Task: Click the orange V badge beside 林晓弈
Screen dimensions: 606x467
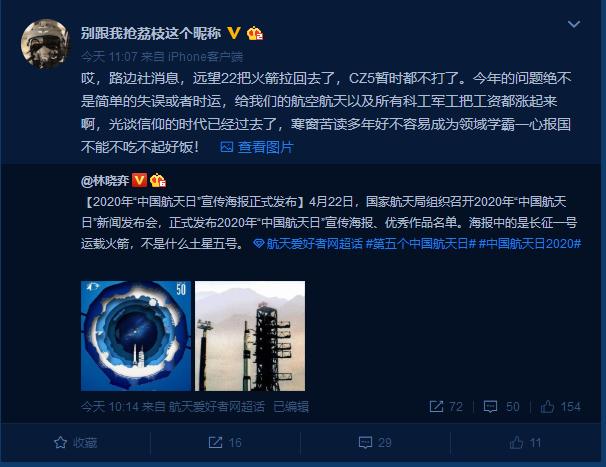Action: [140, 180]
